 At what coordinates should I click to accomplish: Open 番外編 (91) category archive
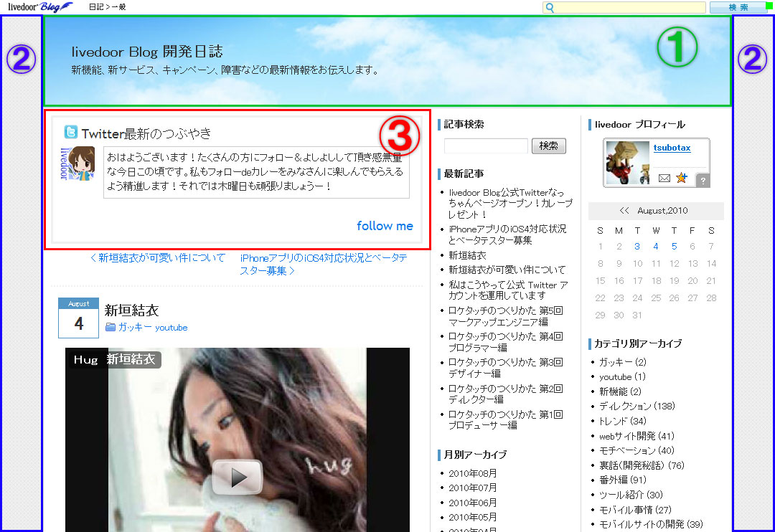tap(622, 480)
